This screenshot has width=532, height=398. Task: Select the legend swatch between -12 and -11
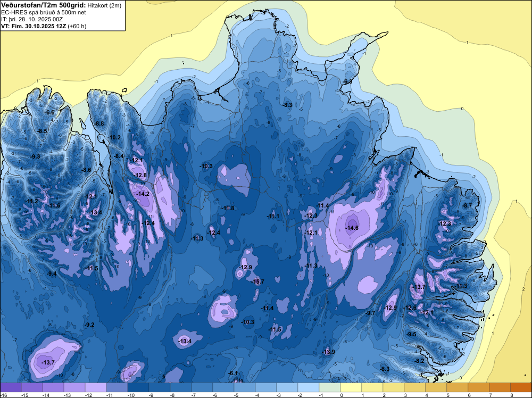coord(96,387)
